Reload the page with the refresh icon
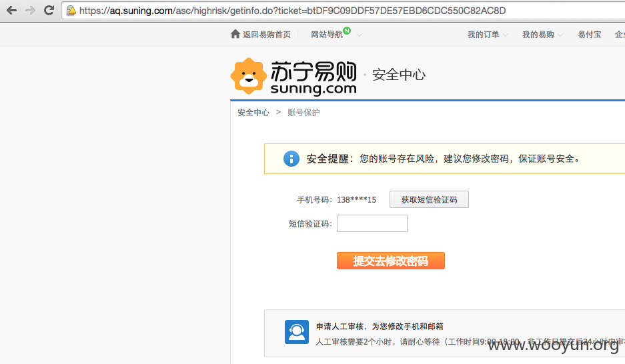The height and width of the screenshot is (364, 625). [x=49, y=11]
